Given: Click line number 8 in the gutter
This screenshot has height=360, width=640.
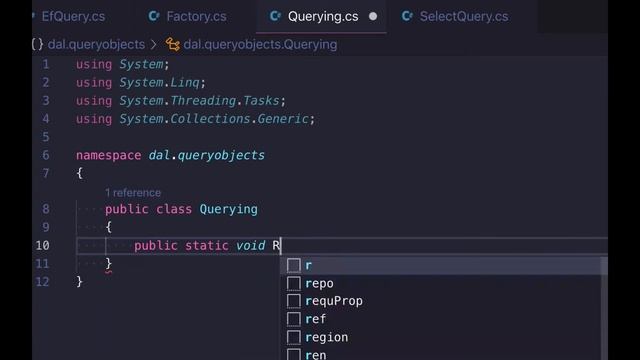Looking at the screenshot, I should point(46,209).
